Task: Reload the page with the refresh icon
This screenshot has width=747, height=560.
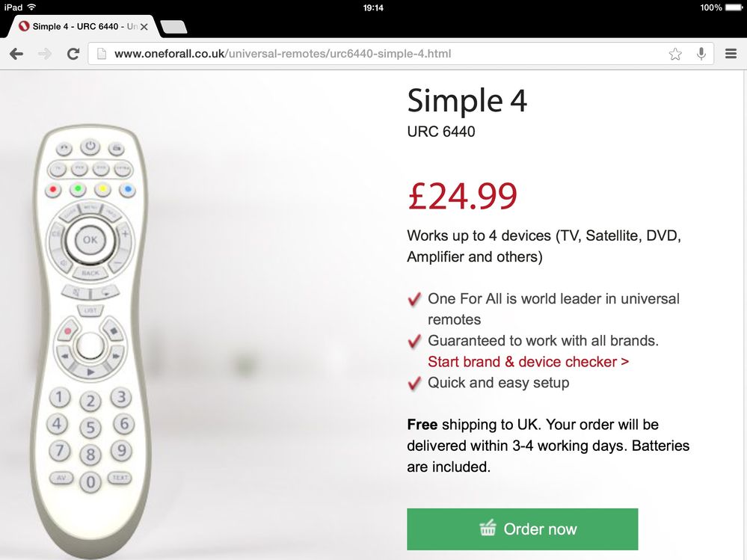Action: tap(73, 54)
